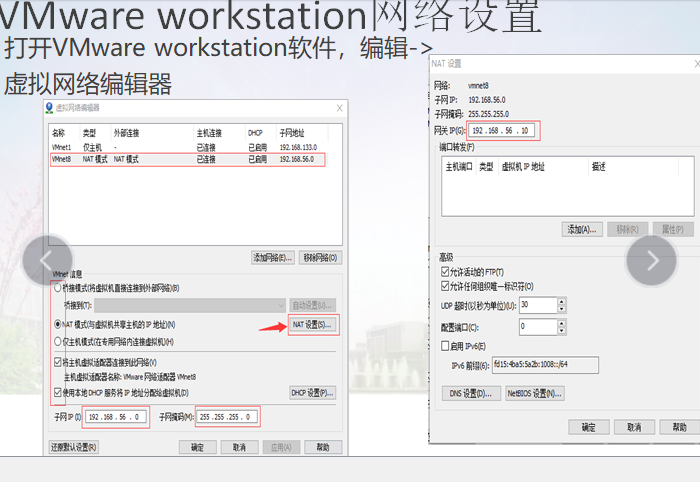Screen dimensions: 700x482
Task: Edit the config port value 0
Action: pos(538,327)
